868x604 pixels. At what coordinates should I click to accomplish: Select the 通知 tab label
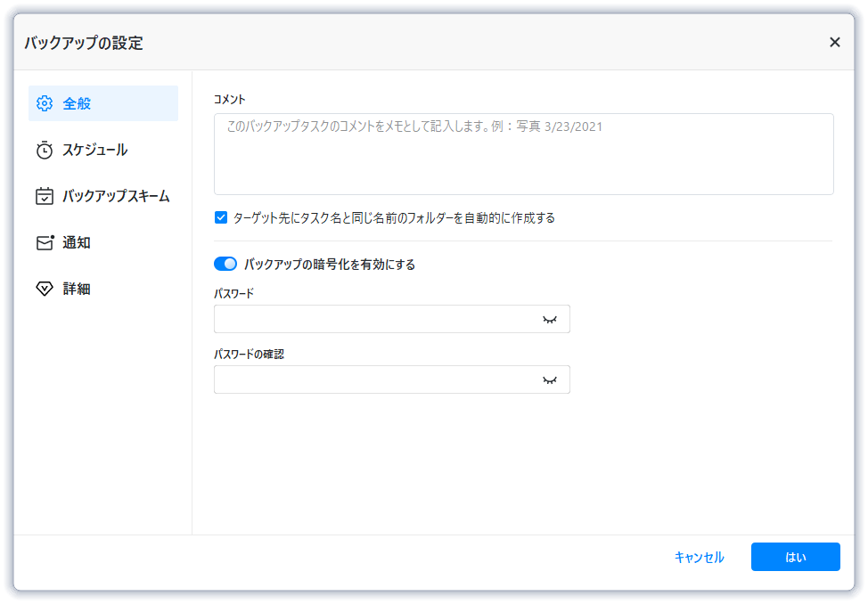pyautogui.click(x=77, y=242)
